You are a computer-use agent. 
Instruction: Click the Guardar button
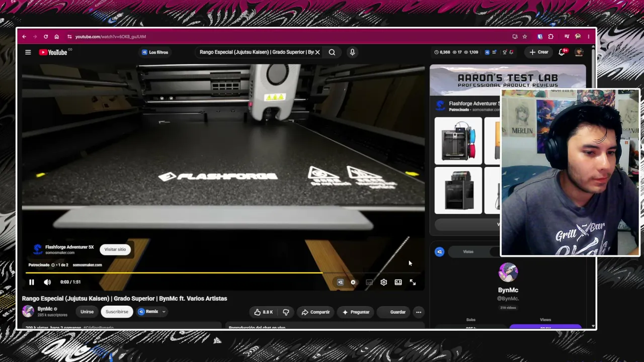click(394, 312)
